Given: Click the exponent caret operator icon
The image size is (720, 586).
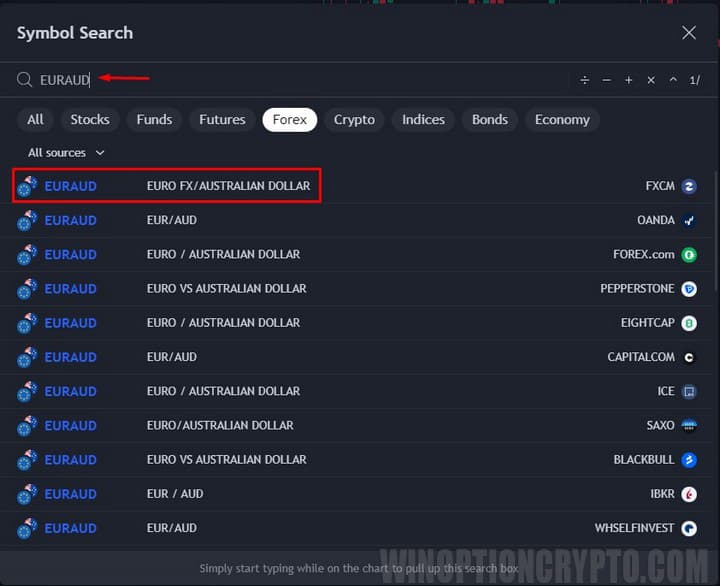Looking at the screenshot, I should tap(673, 80).
